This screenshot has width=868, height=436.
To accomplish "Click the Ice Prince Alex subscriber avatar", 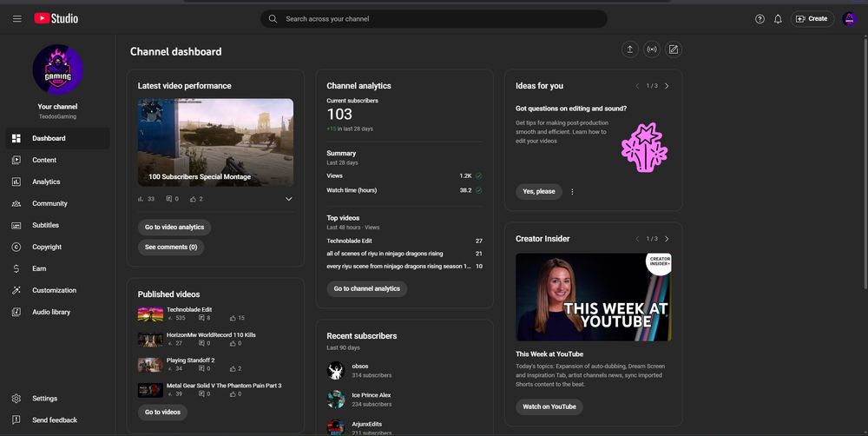I will click(x=336, y=400).
